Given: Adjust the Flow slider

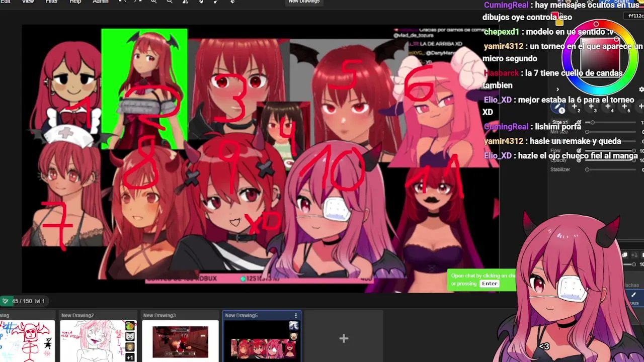Looking at the screenshot, I should coord(611,151).
